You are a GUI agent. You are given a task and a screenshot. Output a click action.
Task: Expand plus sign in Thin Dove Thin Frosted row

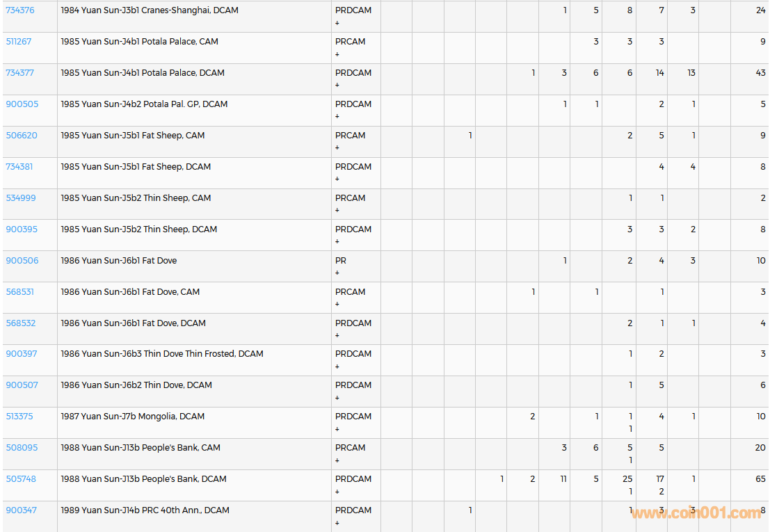337,366
